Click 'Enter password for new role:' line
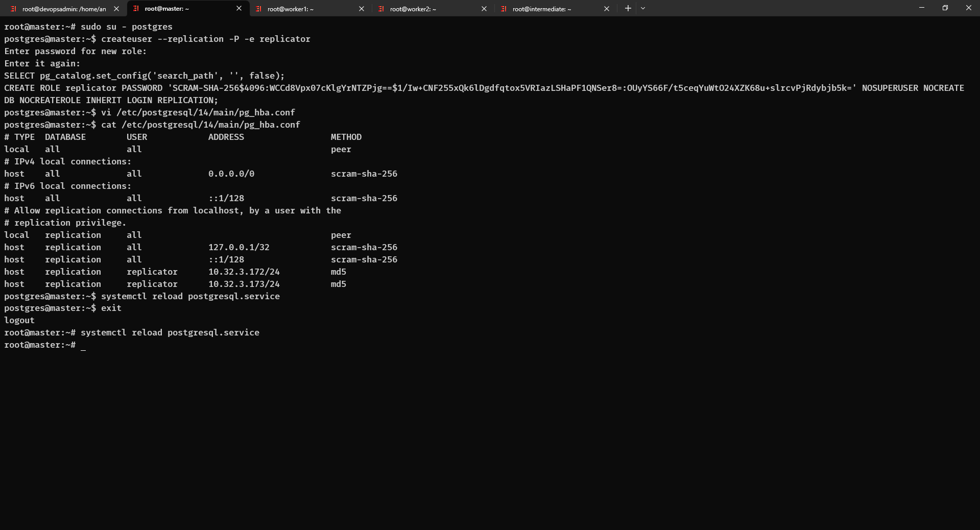 coord(76,51)
